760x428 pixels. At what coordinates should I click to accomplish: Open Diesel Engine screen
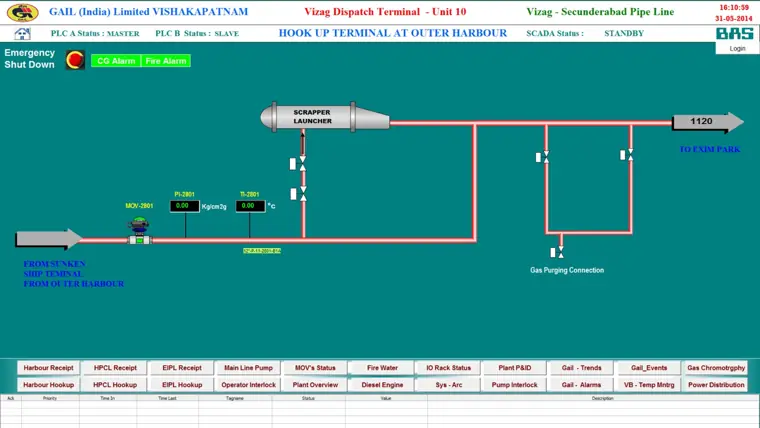pyautogui.click(x=382, y=385)
